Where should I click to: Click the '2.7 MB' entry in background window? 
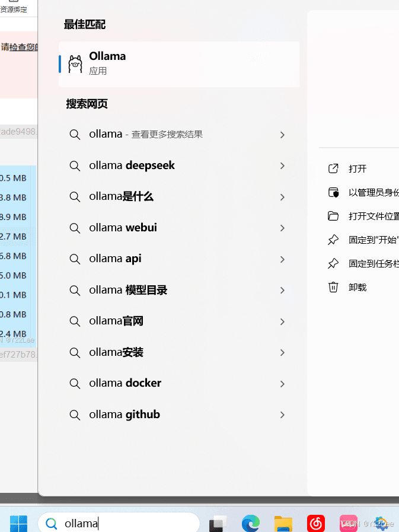pos(13,237)
